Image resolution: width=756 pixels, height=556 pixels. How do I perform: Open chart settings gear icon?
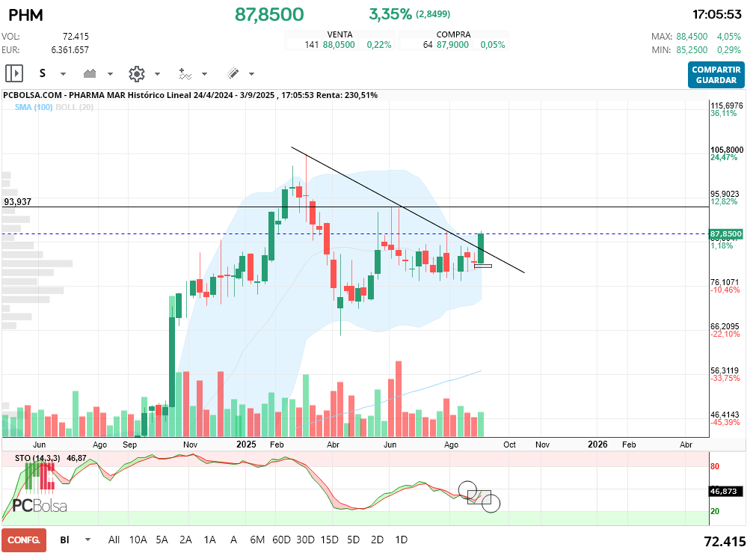point(137,74)
